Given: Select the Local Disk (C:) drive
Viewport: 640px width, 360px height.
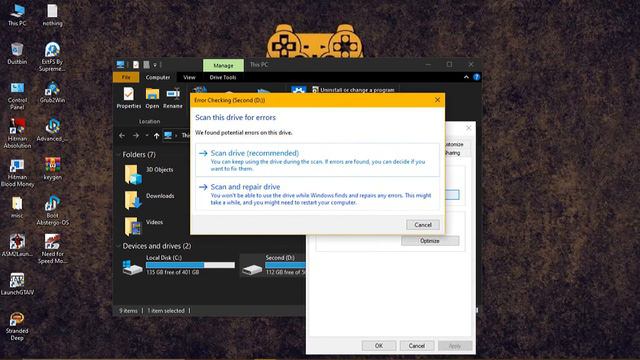Looking at the screenshot, I should coord(179,265).
